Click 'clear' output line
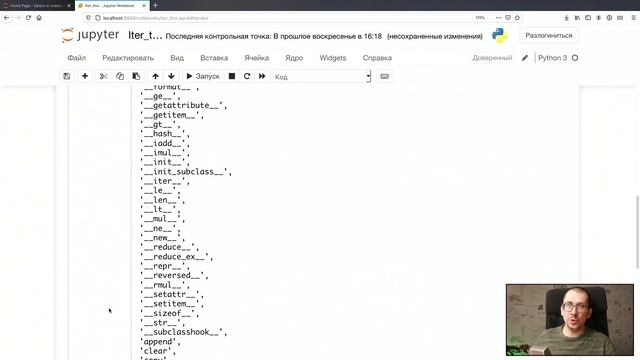The width and height of the screenshot is (640, 360). [158, 351]
